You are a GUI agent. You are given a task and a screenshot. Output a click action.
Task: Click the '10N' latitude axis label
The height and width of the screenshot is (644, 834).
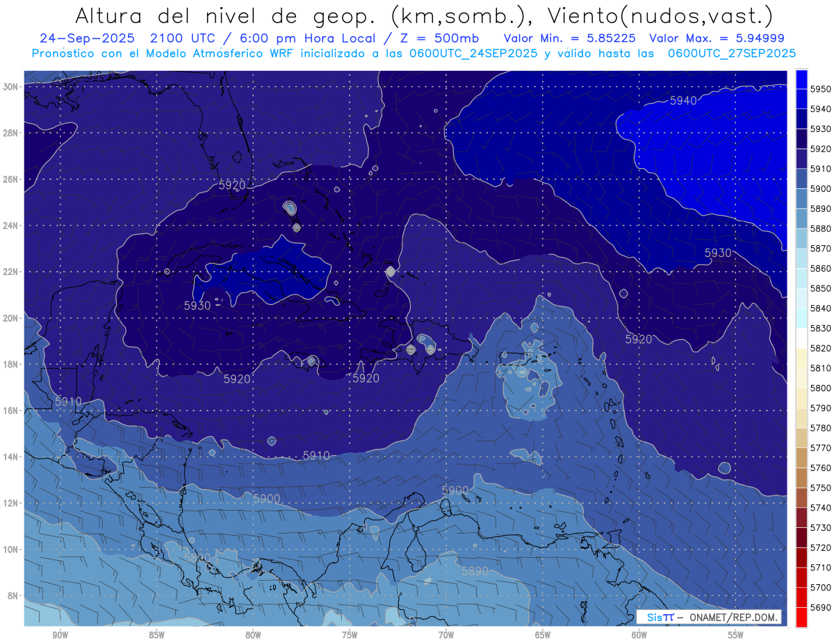pyautogui.click(x=12, y=550)
